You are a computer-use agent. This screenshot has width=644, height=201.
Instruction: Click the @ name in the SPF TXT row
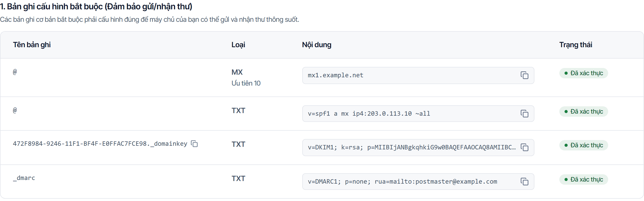click(15, 110)
